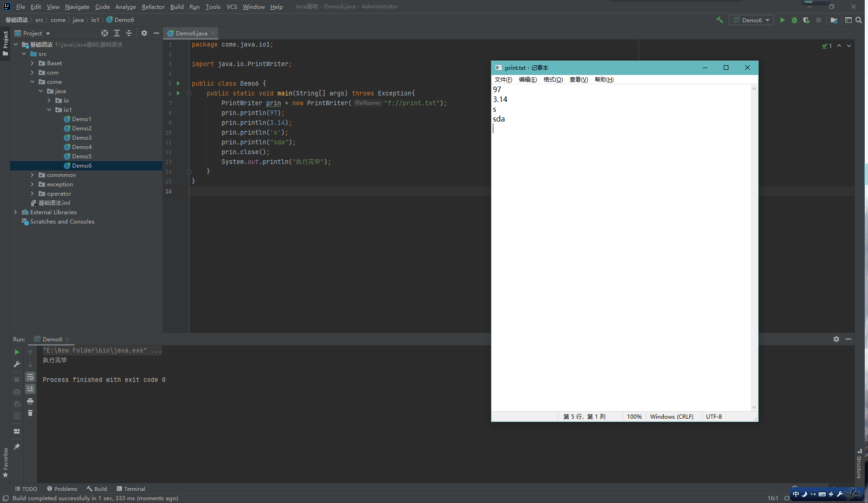Screen dimensions: 868x503
Task: Click the Search Everywhere magnifier icon
Action: (859, 20)
